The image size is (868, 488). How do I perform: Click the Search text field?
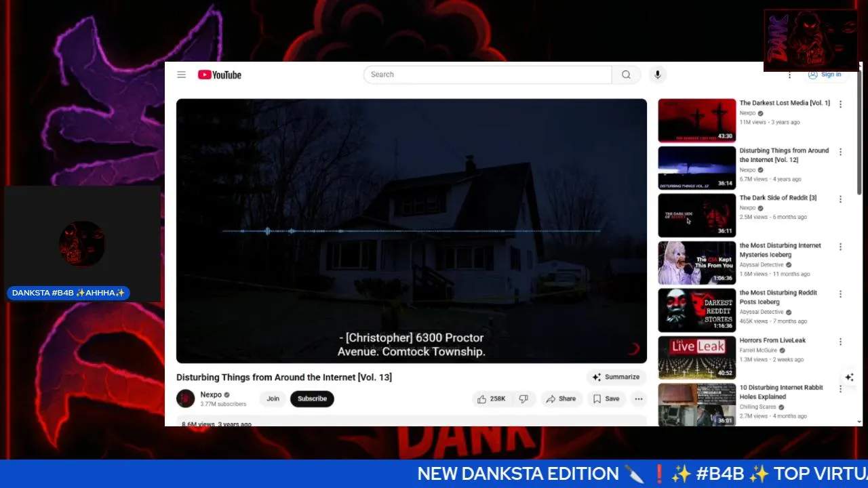coord(488,75)
